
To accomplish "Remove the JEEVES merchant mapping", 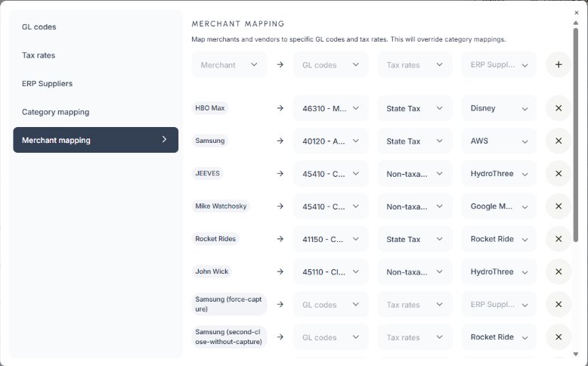I will (x=559, y=174).
